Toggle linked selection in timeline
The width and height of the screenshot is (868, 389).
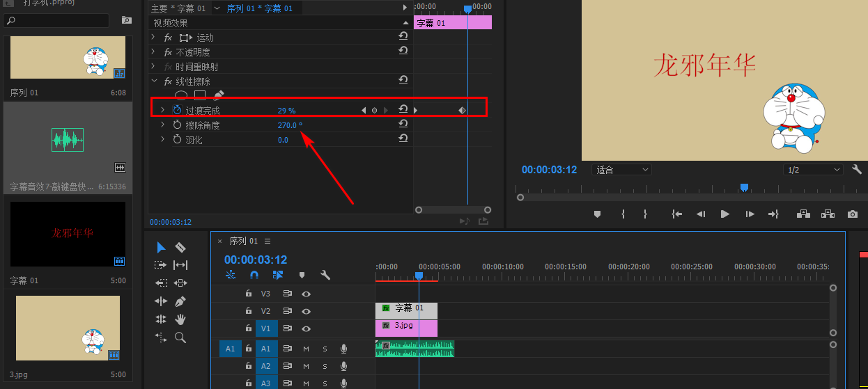(277, 275)
